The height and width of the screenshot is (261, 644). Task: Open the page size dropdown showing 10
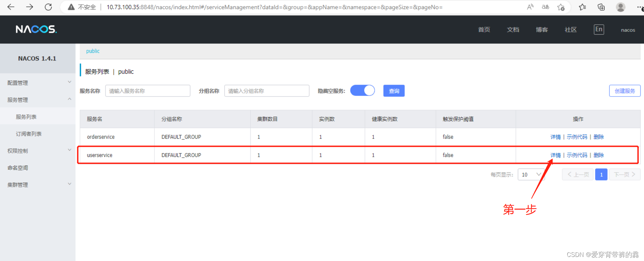pyautogui.click(x=531, y=174)
